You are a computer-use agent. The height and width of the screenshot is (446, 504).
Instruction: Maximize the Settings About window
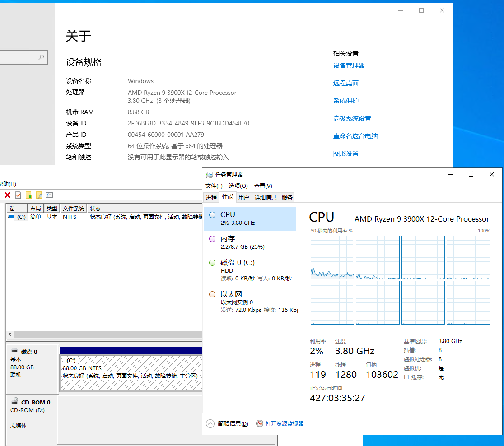421,10
